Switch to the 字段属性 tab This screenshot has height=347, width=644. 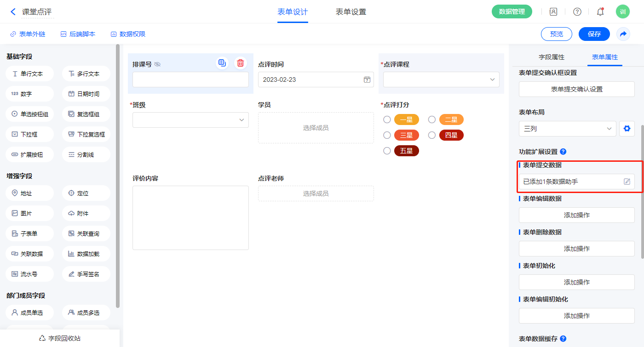(x=551, y=57)
